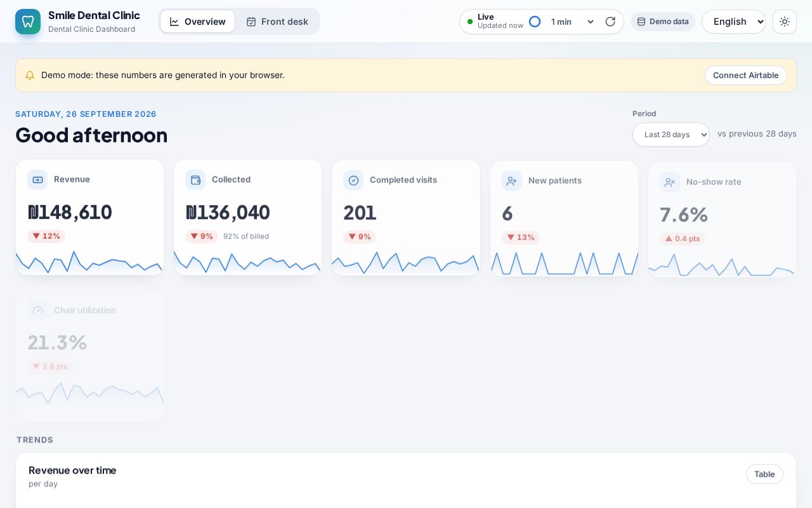The height and width of the screenshot is (508, 812).
Task: Click the "Good afternoon" greeting heading
Action: (91, 135)
